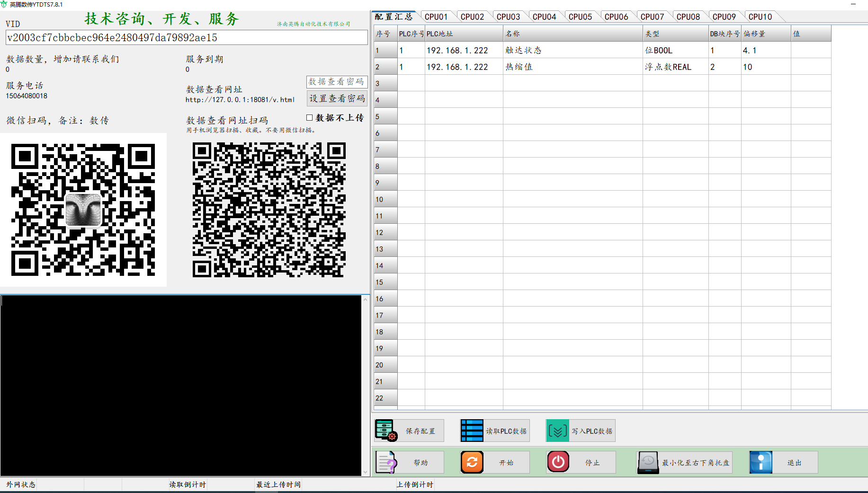Click the VID text field
This screenshot has width=868, height=493.
(x=187, y=37)
